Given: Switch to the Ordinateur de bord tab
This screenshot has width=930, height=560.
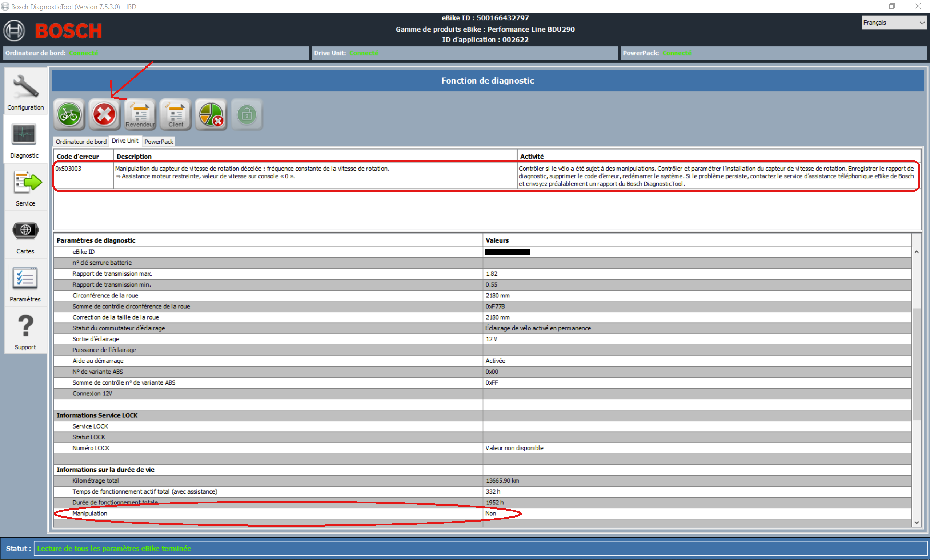Looking at the screenshot, I should point(81,142).
